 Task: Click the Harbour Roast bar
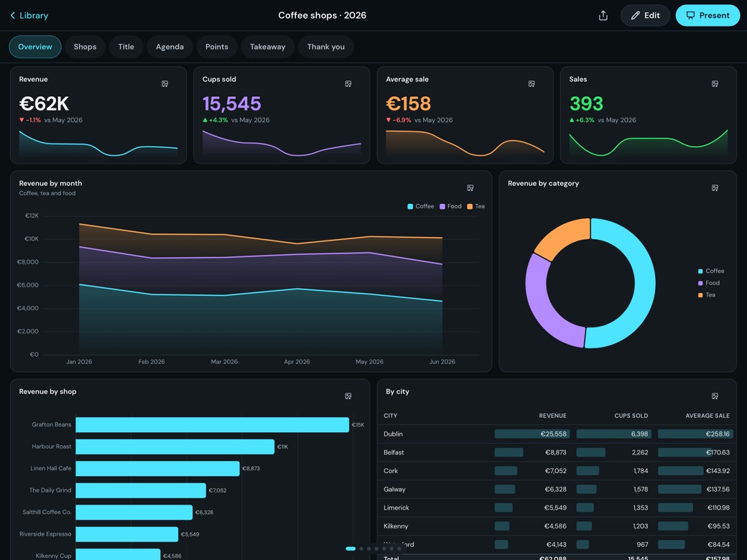tap(175, 447)
